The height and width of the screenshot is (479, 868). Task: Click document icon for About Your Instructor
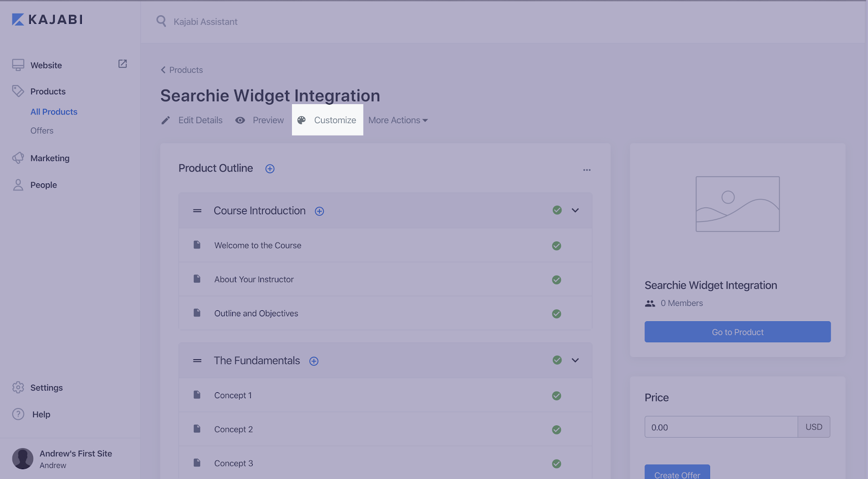pos(197,279)
